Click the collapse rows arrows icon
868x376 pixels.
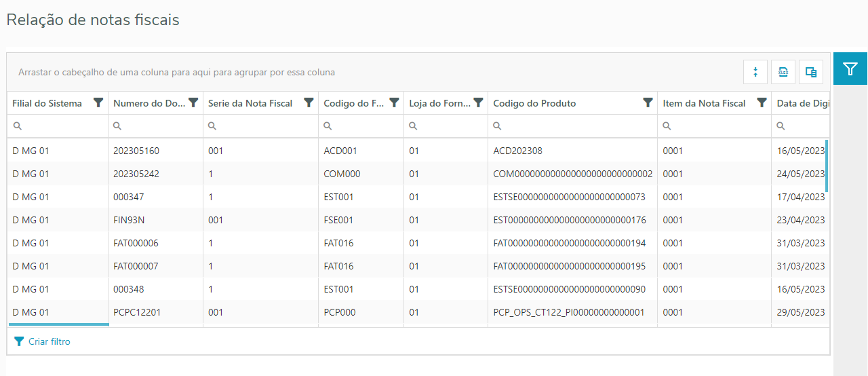755,72
